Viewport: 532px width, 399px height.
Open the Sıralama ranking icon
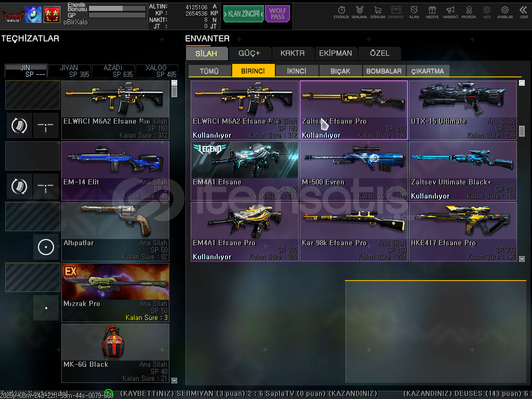[x=360, y=12]
